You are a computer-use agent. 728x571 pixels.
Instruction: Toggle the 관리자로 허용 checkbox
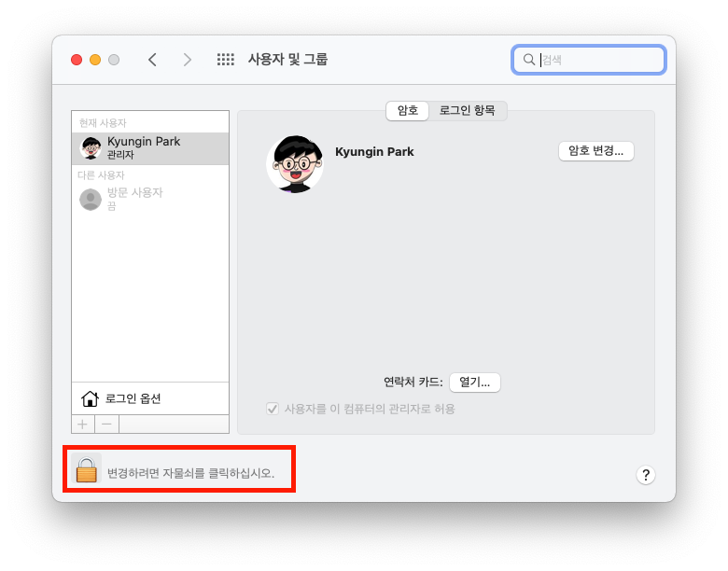pos(273,409)
